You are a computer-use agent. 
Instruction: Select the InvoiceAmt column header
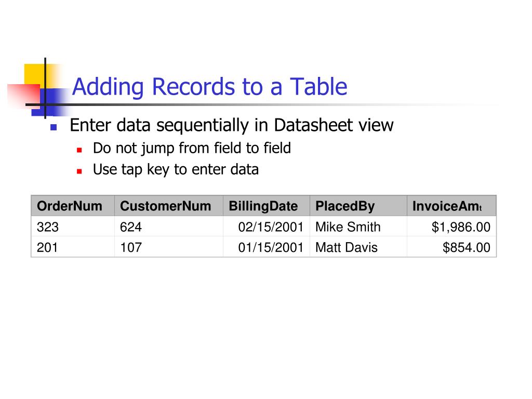[x=451, y=206]
